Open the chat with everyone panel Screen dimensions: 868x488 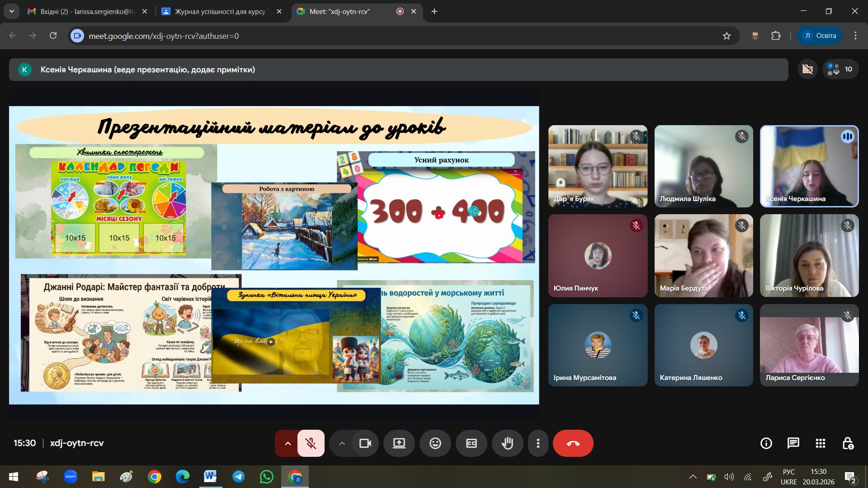click(793, 443)
